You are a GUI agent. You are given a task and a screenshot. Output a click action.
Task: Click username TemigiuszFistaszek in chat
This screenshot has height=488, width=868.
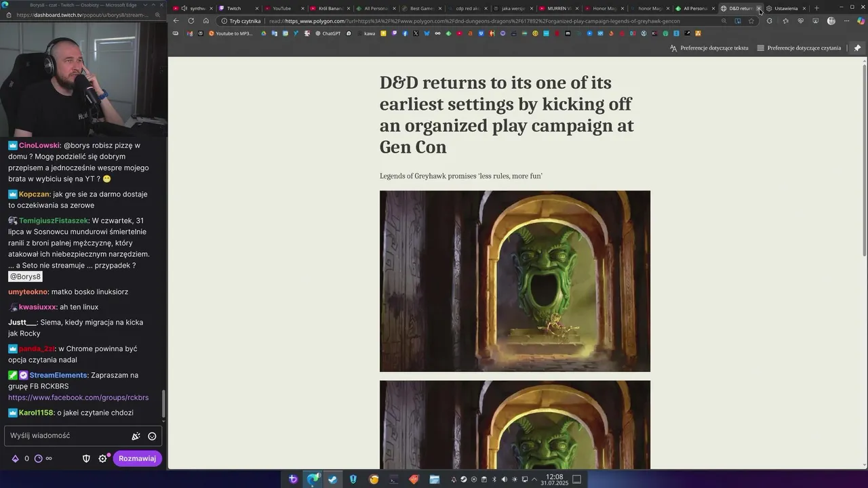54,221
